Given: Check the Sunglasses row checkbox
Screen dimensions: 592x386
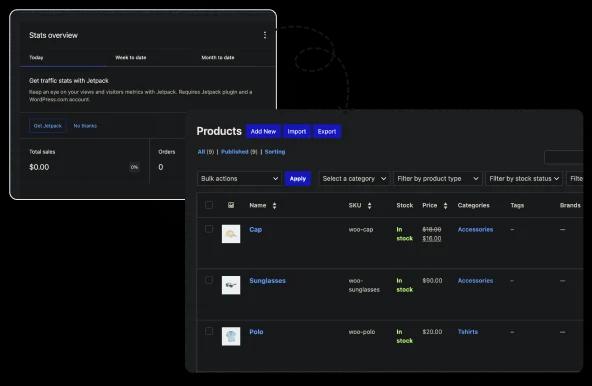Looking at the screenshot, I should [x=209, y=280].
